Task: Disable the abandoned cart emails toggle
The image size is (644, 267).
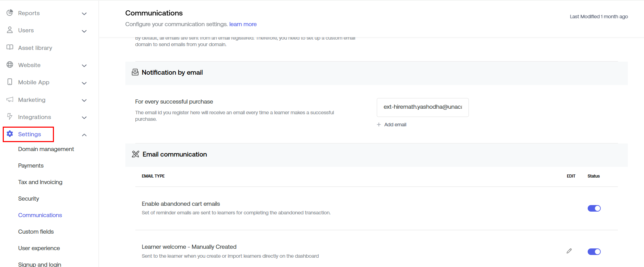Action: click(594, 209)
